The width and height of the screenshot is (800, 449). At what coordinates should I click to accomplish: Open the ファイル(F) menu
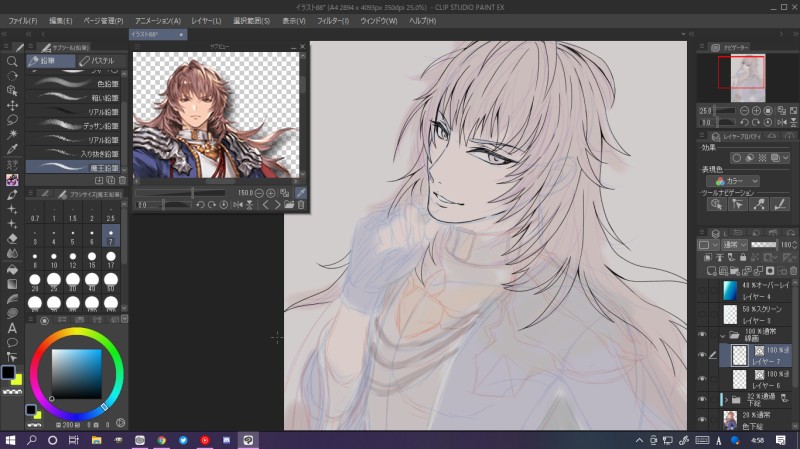coord(23,21)
